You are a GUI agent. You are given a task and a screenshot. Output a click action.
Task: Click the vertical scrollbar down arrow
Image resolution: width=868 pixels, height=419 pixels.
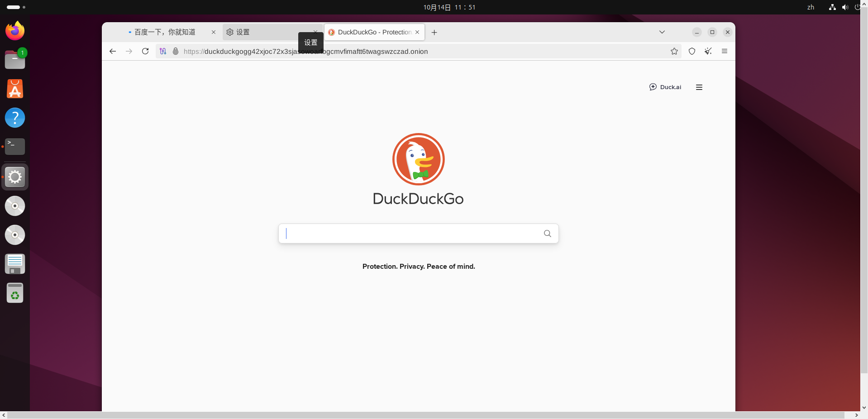pyautogui.click(x=864, y=407)
